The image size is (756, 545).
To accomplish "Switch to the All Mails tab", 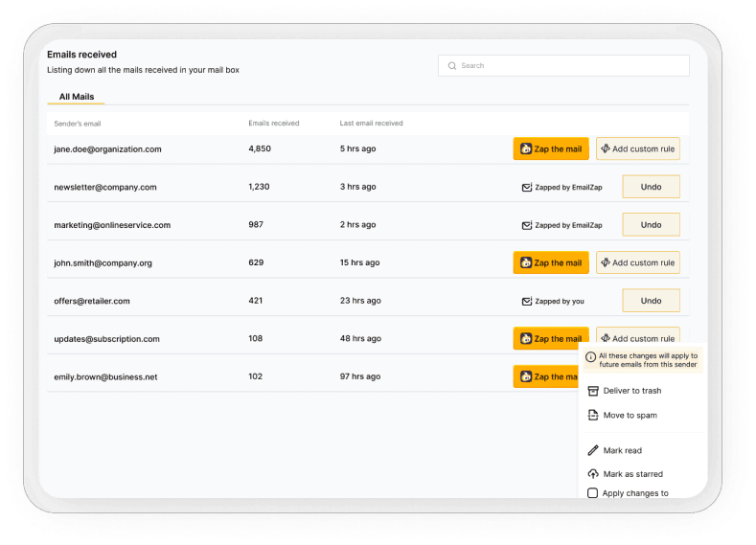I will pos(77,97).
